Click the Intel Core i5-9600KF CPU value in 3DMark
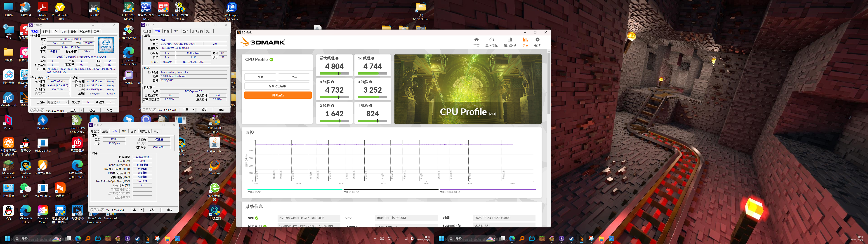Viewport: 868px width, 244px height. point(406,218)
